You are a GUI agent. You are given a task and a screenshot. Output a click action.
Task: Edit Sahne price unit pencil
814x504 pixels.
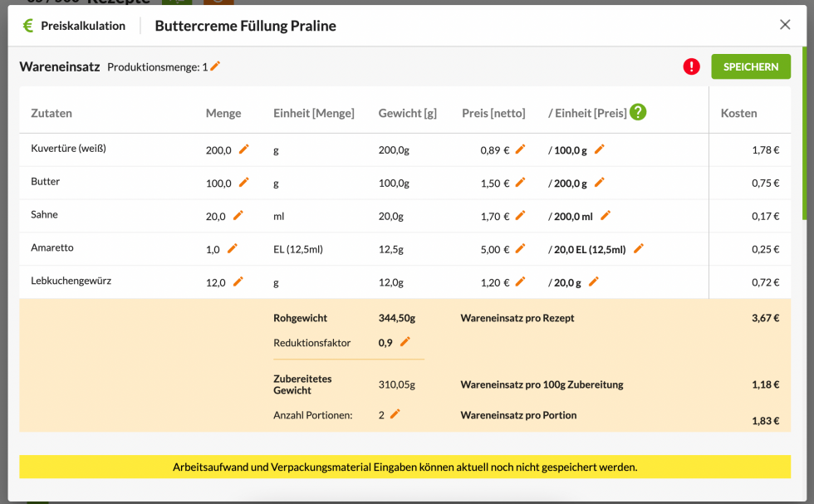[605, 216]
